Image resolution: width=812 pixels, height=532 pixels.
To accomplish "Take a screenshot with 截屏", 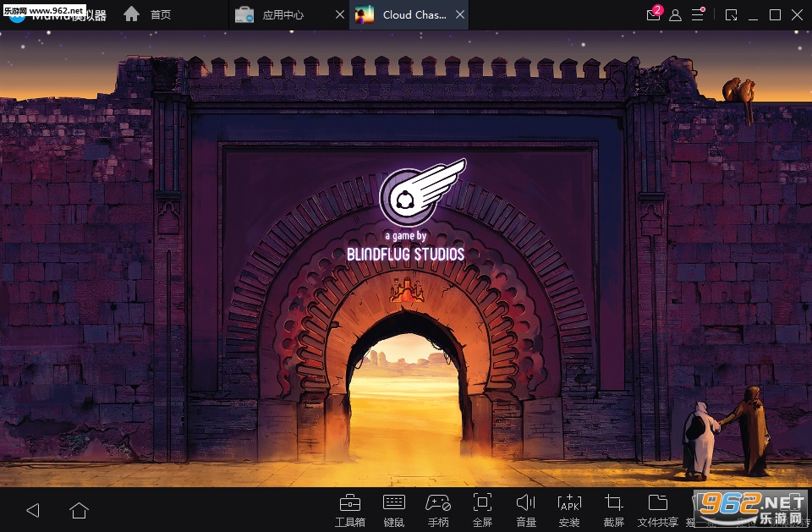I will (x=614, y=509).
